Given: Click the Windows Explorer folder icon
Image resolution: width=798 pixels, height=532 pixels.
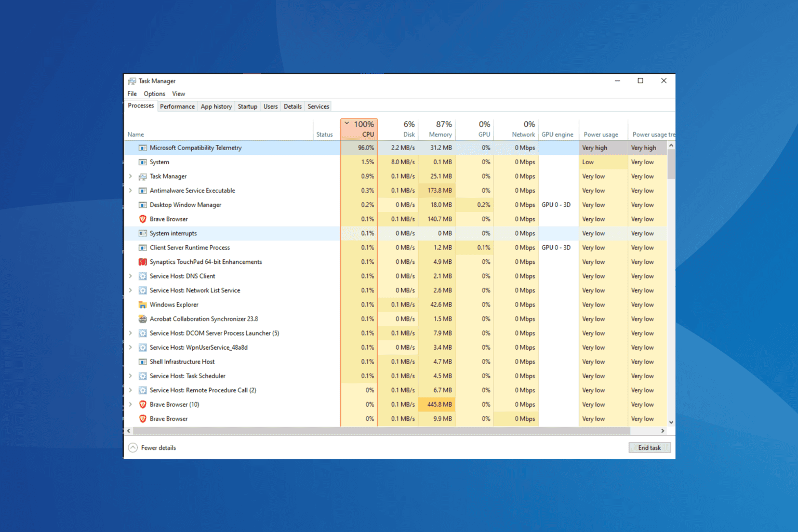Looking at the screenshot, I should [143, 305].
